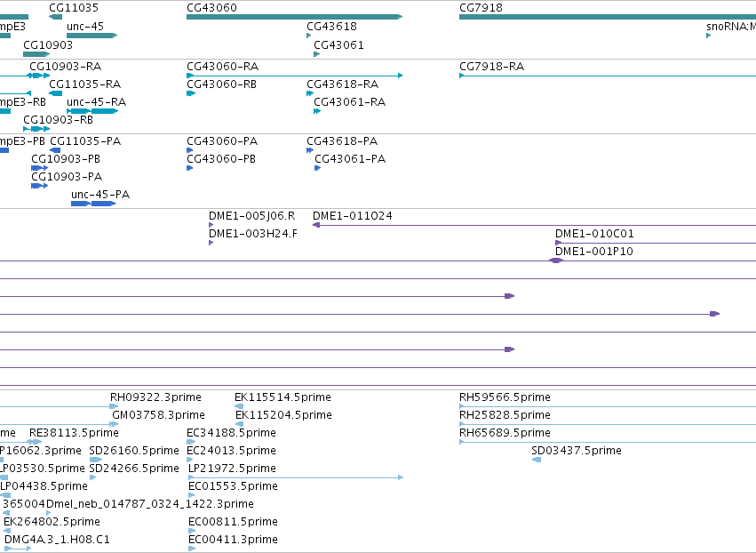Screen dimensions: 756x553
Task: Click the LP04438.5prime EST label
Action: pyautogui.click(x=44, y=486)
